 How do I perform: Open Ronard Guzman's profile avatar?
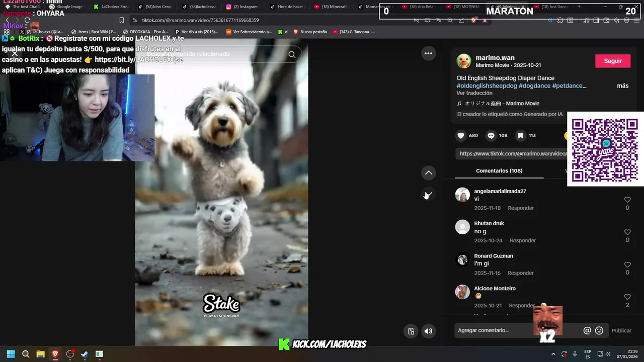click(462, 259)
